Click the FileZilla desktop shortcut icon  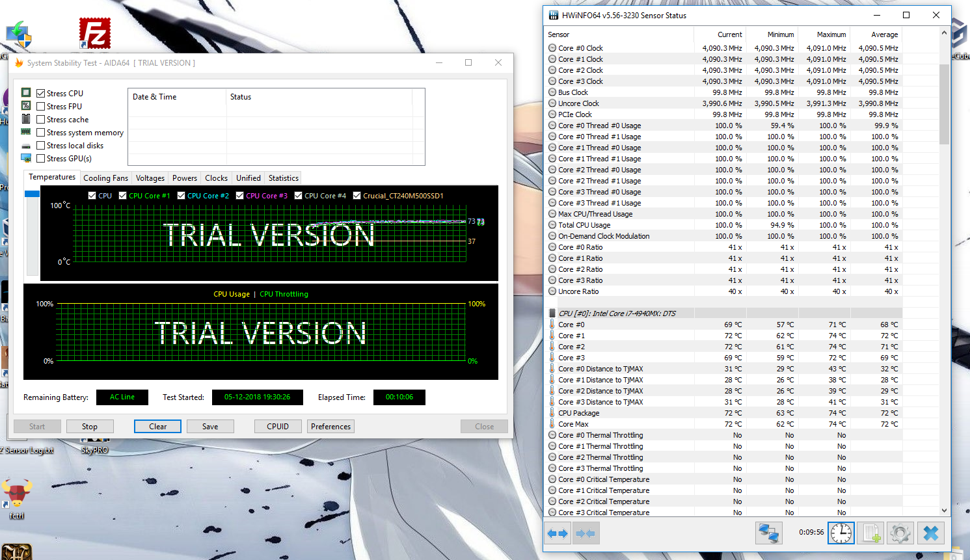94,33
